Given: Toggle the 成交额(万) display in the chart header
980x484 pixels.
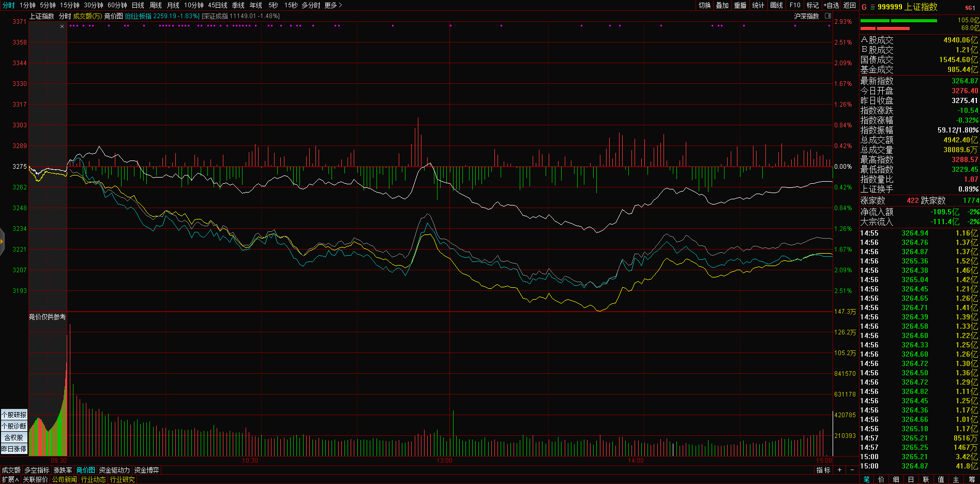Looking at the screenshot, I should pos(87,16).
